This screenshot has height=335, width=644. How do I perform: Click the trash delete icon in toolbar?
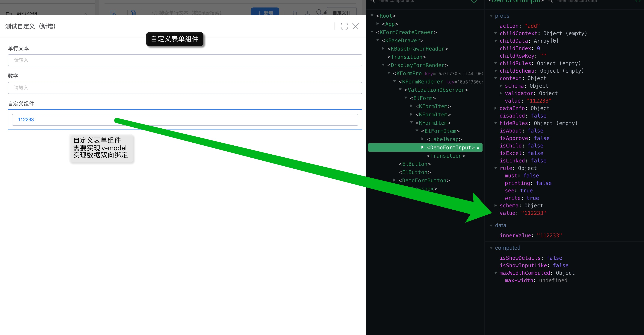click(295, 13)
